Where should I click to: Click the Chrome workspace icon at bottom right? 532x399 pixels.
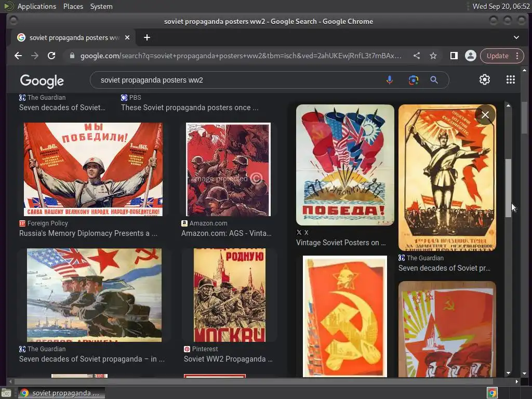(x=492, y=393)
